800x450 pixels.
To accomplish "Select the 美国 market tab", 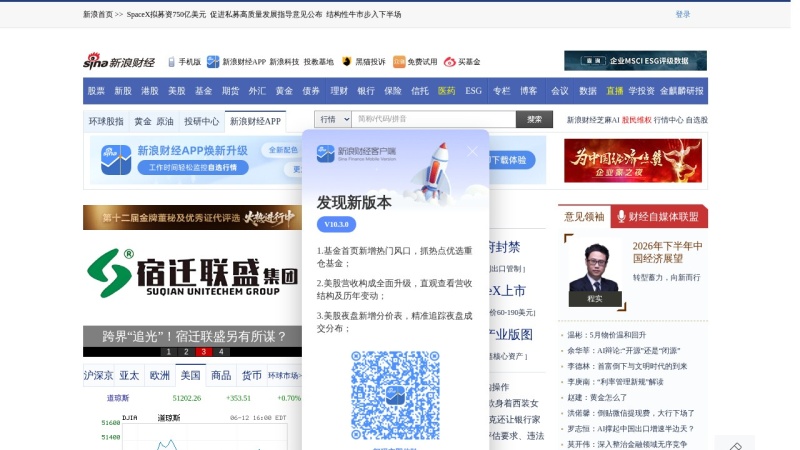I will (x=190, y=376).
